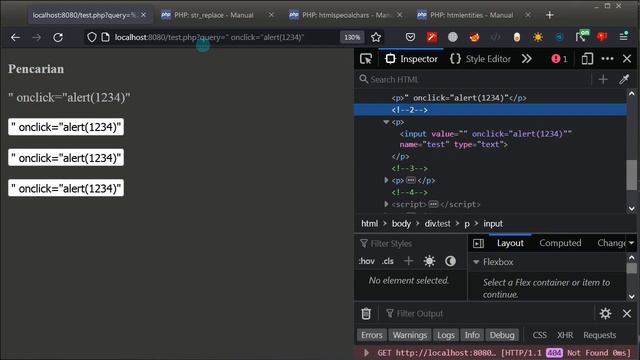Image resolution: width=640 pixels, height=360 pixels.
Task: Select div.test in the breadcrumb trail
Action: click(438, 224)
